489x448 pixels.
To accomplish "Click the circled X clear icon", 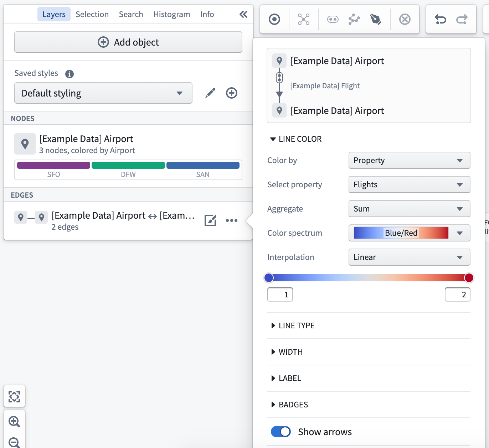I will pyautogui.click(x=405, y=19).
